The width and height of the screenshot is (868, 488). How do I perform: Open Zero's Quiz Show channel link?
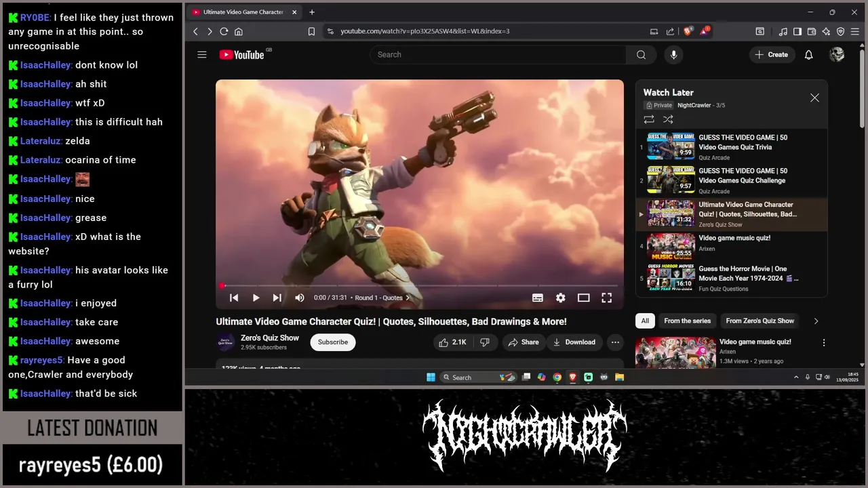coord(270,338)
